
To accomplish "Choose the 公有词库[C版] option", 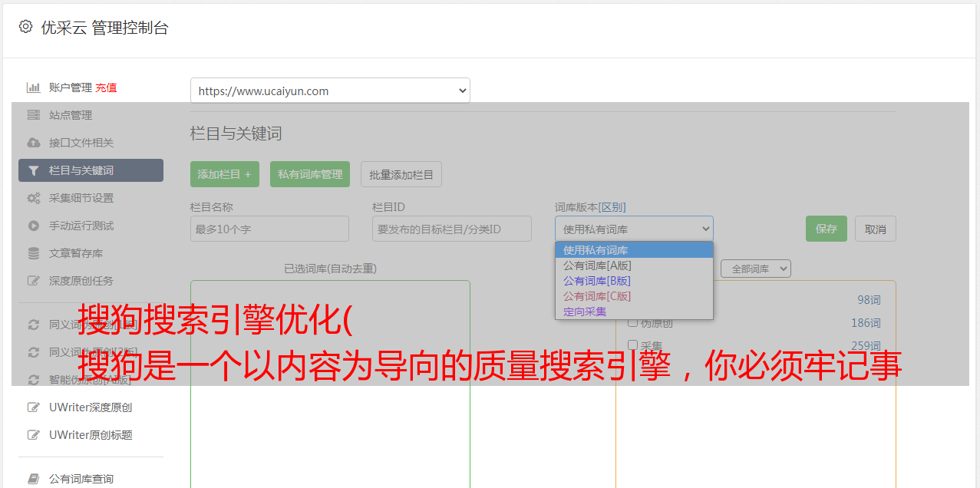I will click(634, 296).
